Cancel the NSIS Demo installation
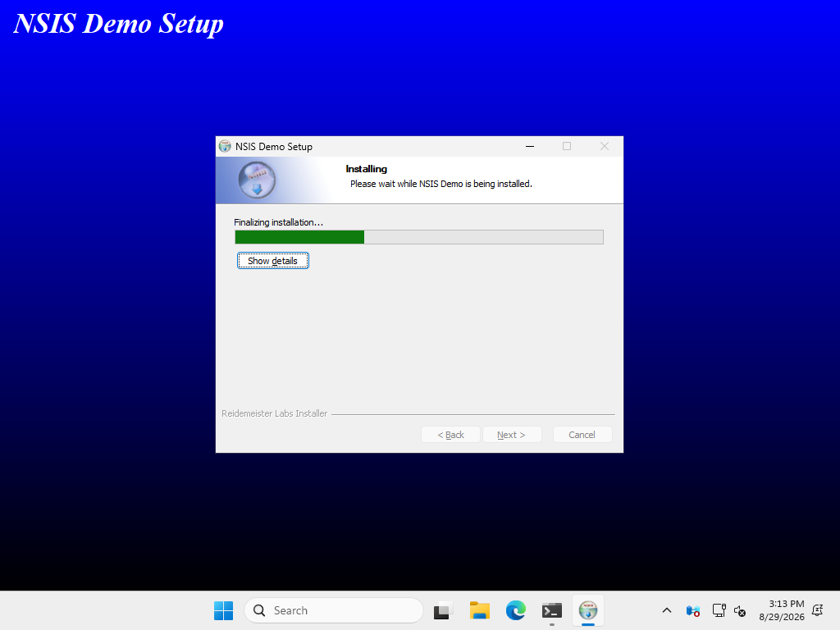This screenshot has width=840, height=630. (582, 435)
